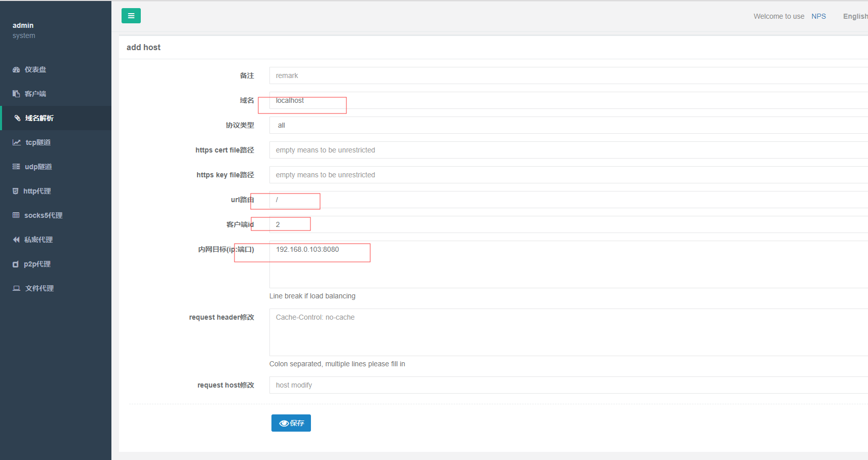
Task: Click the tcp隧道 chart icon
Action: pyautogui.click(x=17, y=142)
